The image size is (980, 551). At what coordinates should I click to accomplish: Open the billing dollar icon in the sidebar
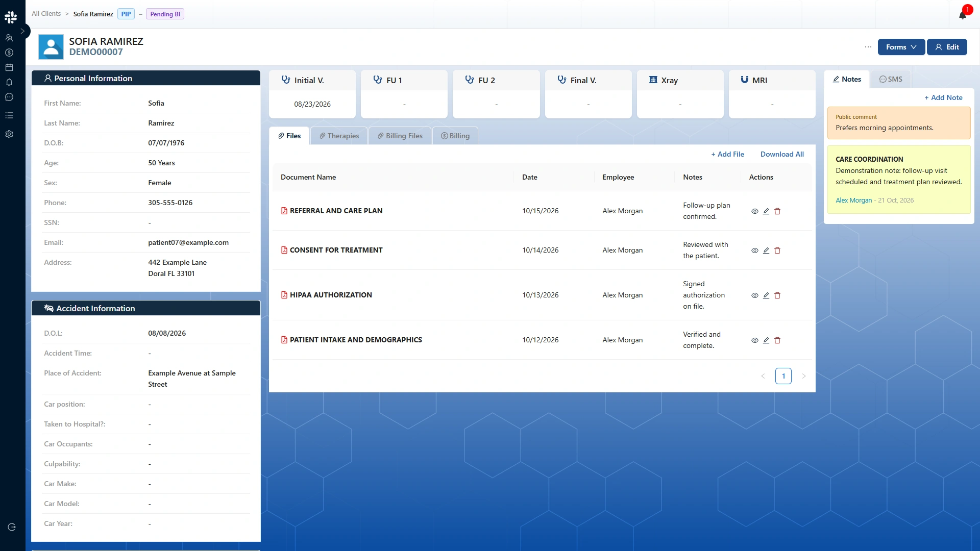pyautogui.click(x=9, y=53)
